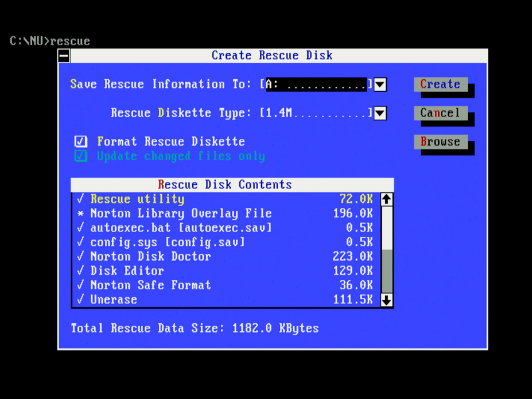
Task: Toggle the Update changed files only checkbox
Action: click(x=80, y=156)
